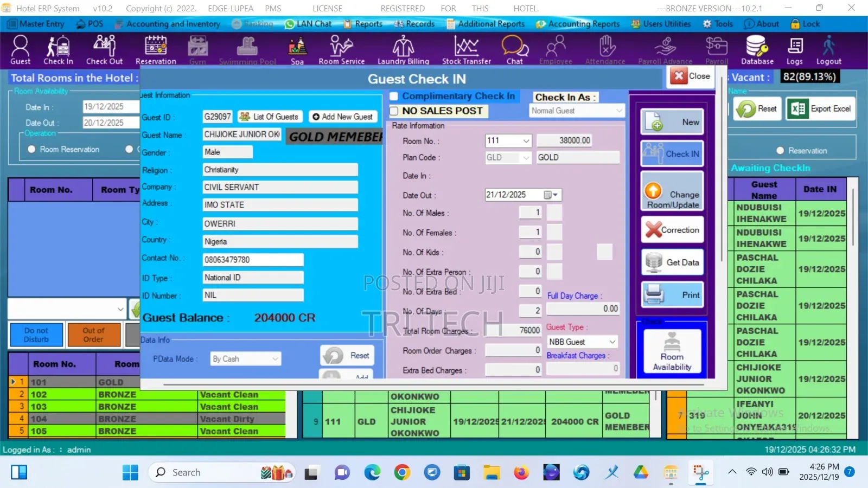
Task: Click the Change Room/Update button
Action: 673,191
